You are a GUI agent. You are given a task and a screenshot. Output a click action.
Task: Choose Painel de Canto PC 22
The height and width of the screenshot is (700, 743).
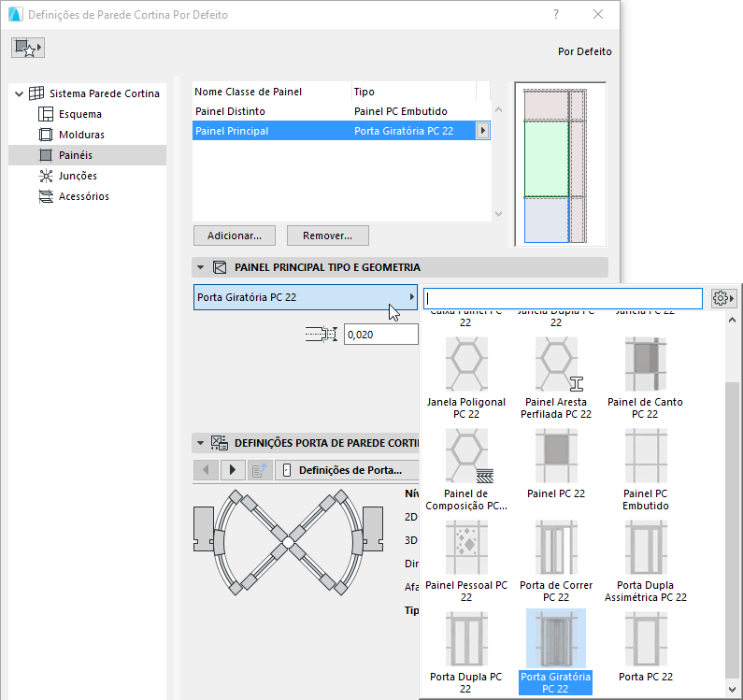(646, 379)
